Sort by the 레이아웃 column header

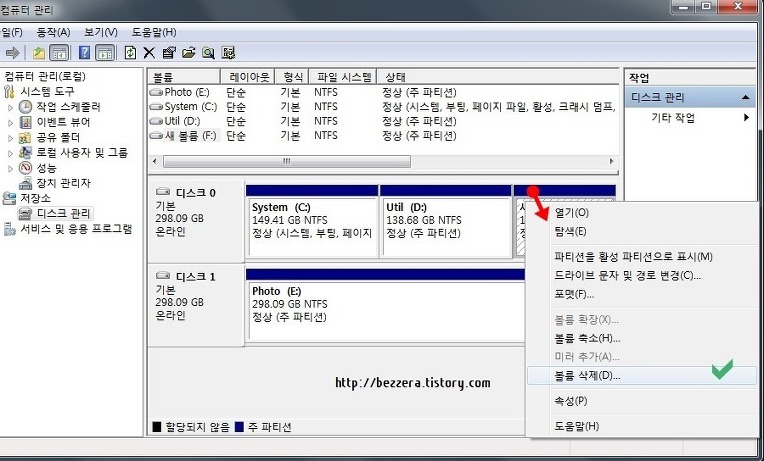click(x=248, y=77)
